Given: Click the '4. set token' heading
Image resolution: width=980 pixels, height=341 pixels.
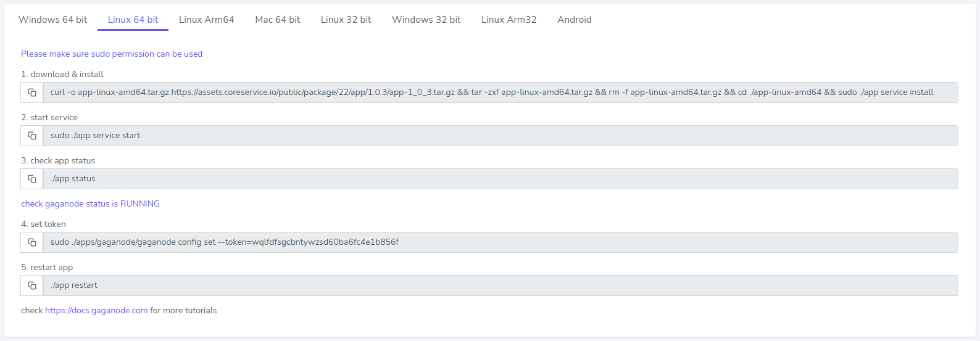Looking at the screenshot, I should (x=43, y=224).
